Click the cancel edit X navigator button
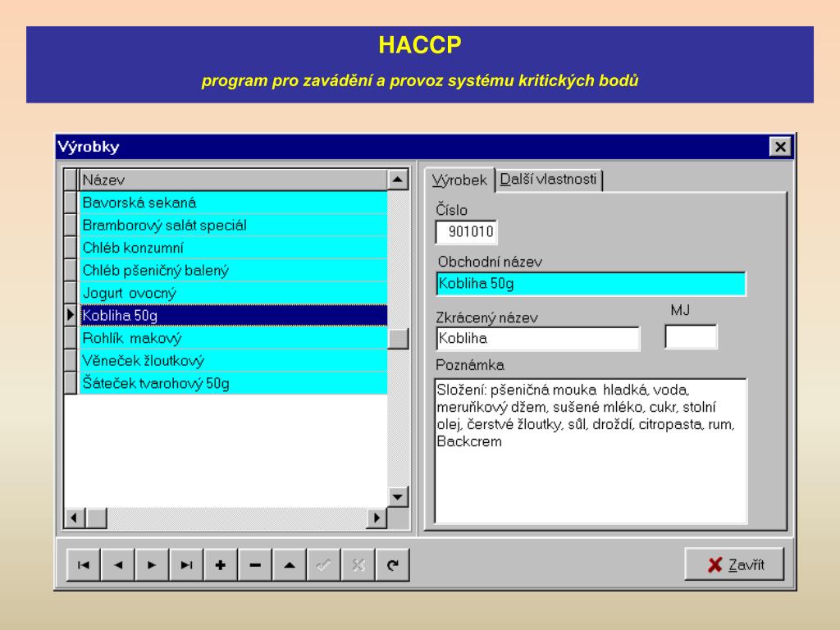Image resolution: width=840 pixels, height=630 pixels. click(358, 564)
